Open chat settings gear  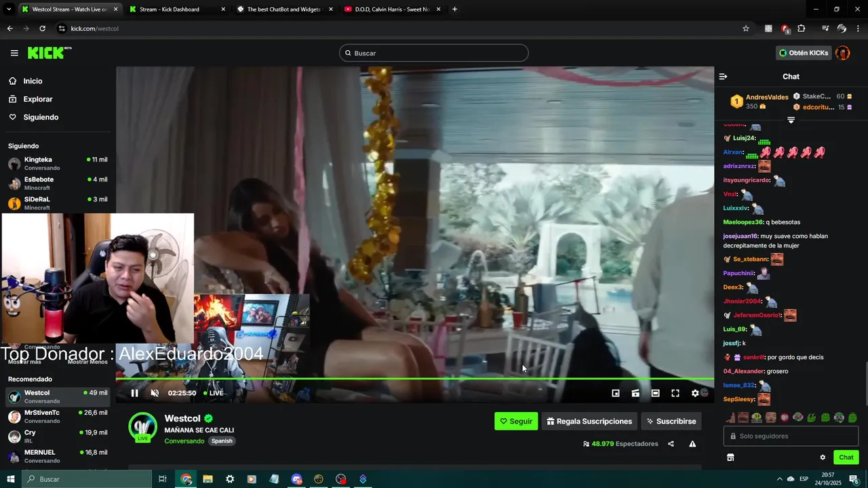(x=823, y=457)
